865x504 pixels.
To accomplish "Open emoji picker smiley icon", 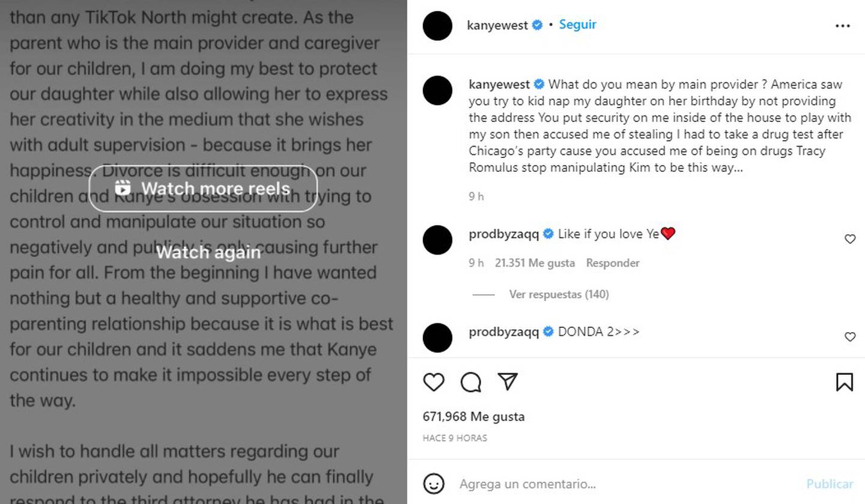I will tap(434, 484).
